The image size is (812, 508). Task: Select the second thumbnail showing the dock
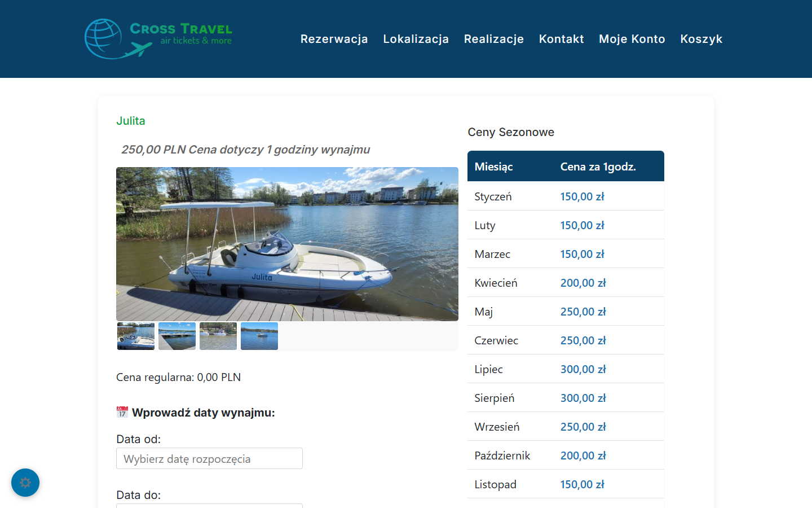pos(177,336)
